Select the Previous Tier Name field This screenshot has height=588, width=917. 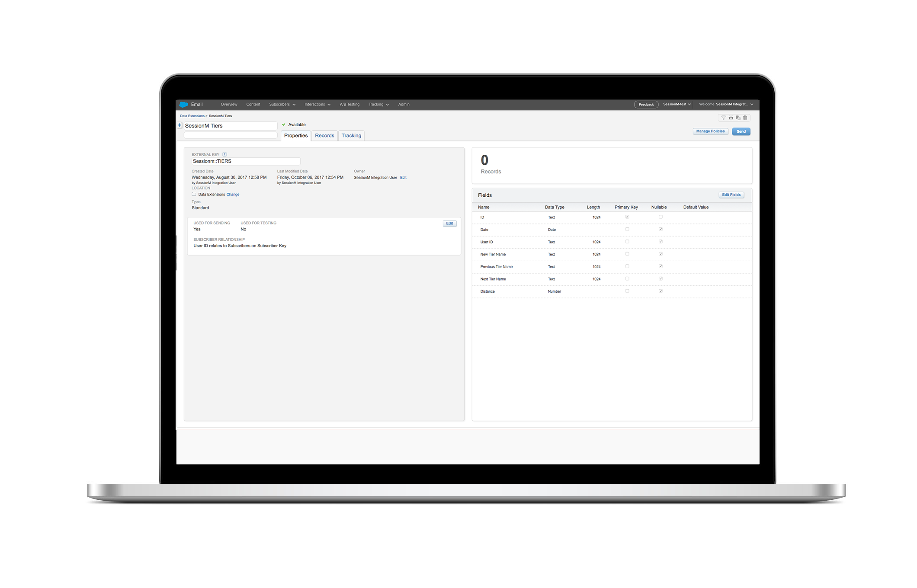coord(497,267)
